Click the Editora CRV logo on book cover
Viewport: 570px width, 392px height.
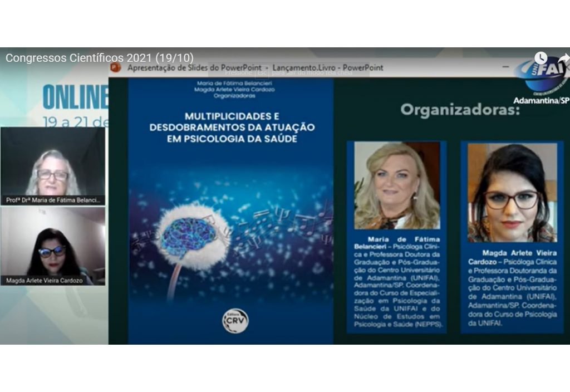235,320
